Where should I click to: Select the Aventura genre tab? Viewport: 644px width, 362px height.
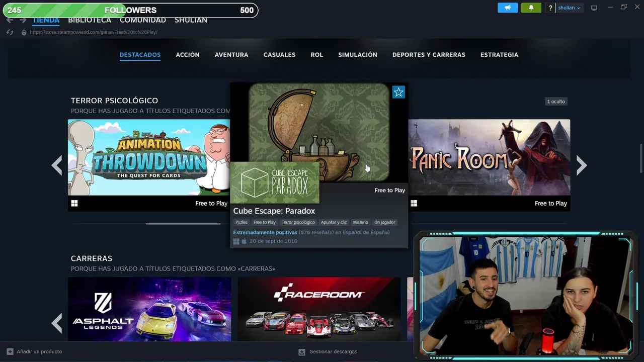(231, 55)
